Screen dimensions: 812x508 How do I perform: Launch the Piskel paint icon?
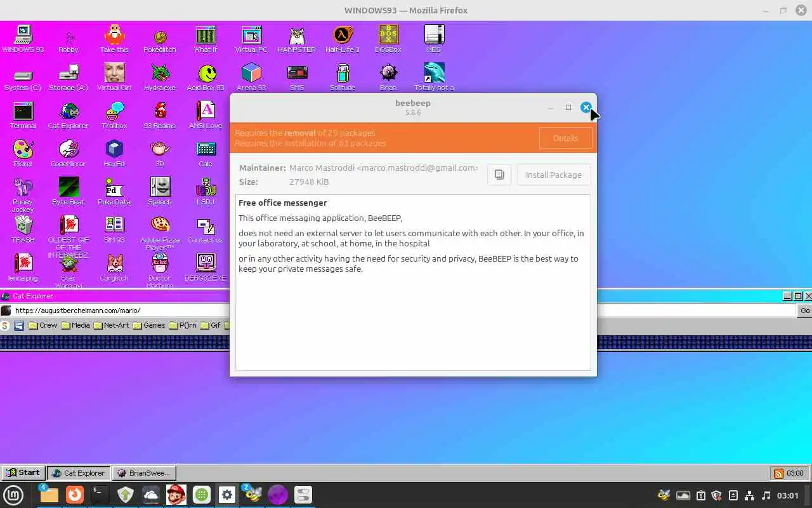(x=23, y=153)
